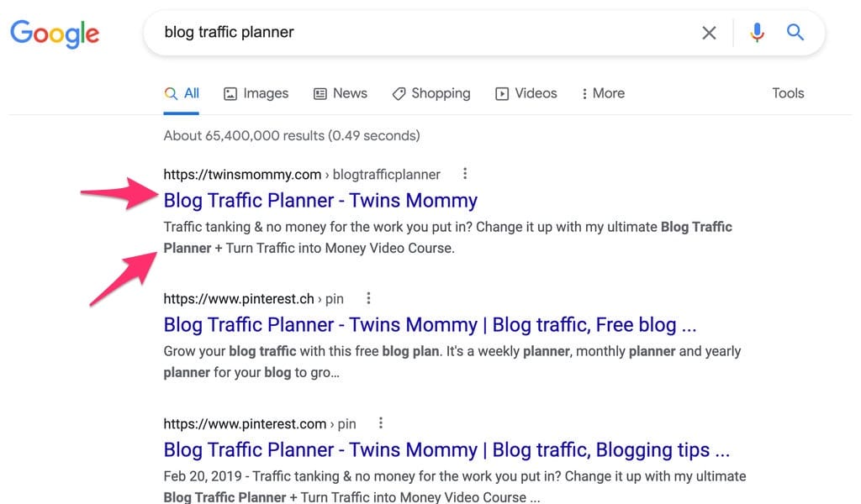Clear the search box text
This screenshot has height=504, width=861.
pyautogui.click(x=709, y=33)
